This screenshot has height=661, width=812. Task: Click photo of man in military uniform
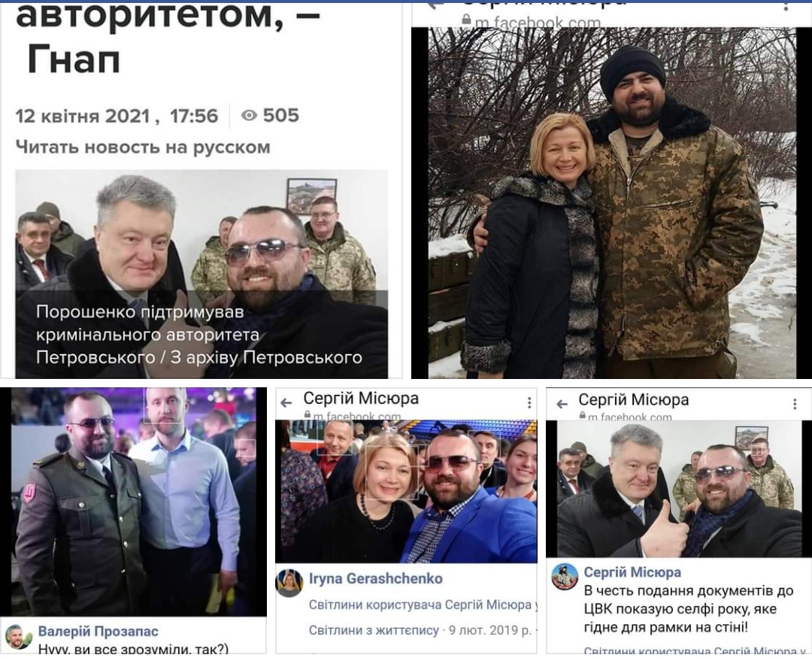point(134,502)
